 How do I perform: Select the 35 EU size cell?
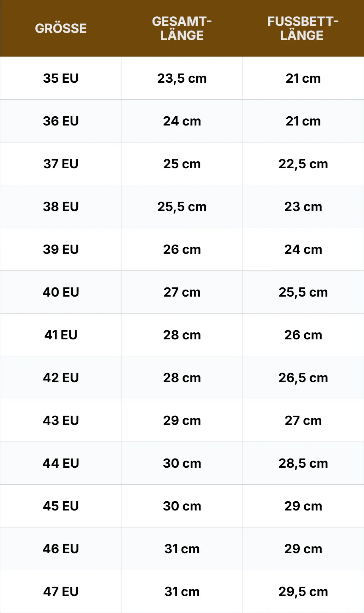pos(61,78)
